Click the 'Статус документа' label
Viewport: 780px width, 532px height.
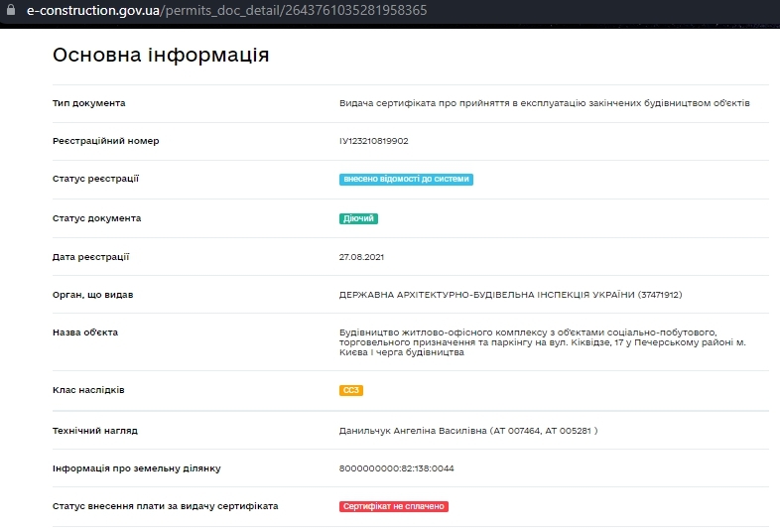96,218
